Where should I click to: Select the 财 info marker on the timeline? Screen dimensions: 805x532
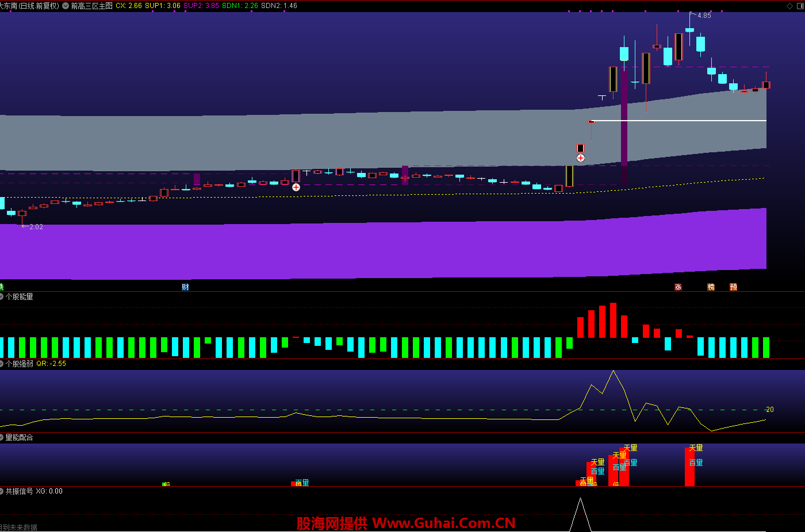[185, 287]
